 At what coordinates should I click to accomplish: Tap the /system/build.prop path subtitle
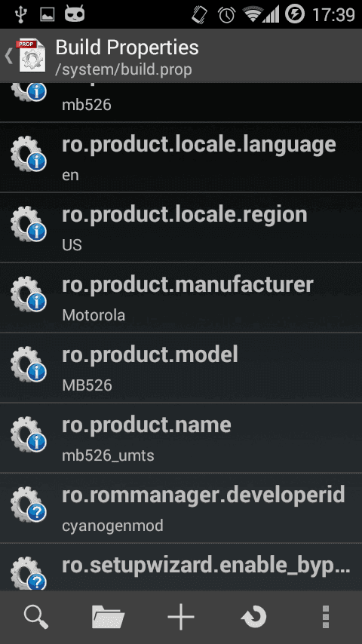point(124,69)
